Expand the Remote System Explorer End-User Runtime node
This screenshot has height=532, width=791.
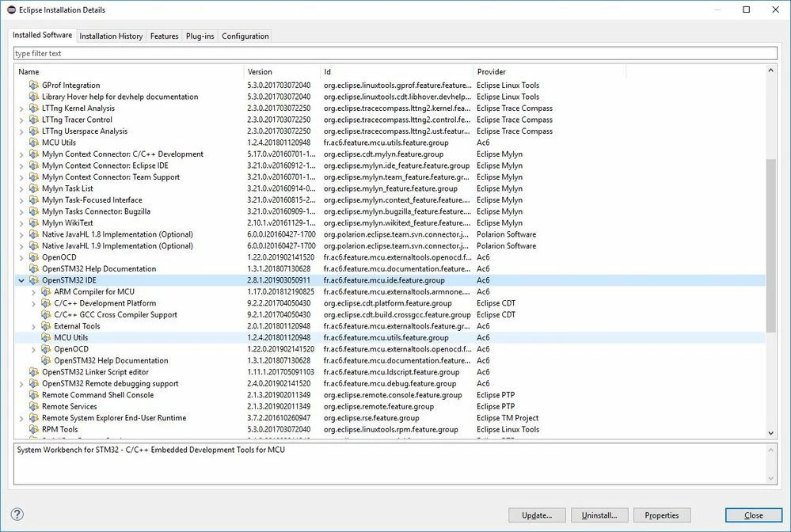tap(21, 419)
